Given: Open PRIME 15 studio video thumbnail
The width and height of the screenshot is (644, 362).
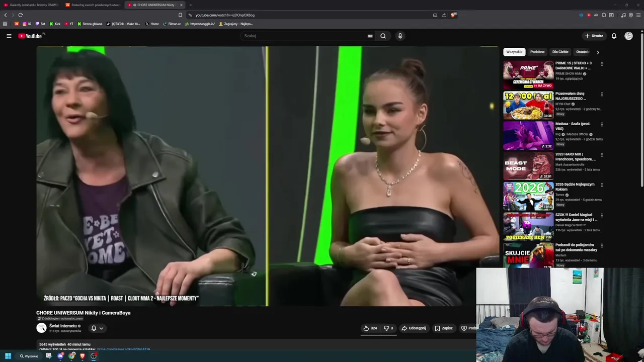Looking at the screenshot, I should point(528,75).
